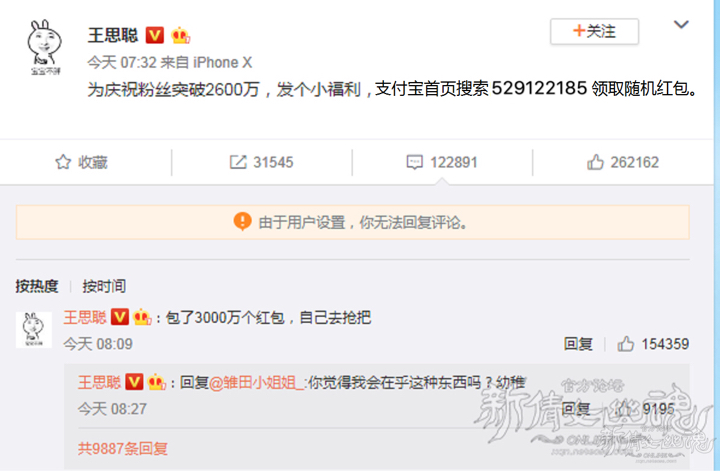720x471 pixels.
Task: Click the rabbit avatar at post top
Action: pos(45,47)
